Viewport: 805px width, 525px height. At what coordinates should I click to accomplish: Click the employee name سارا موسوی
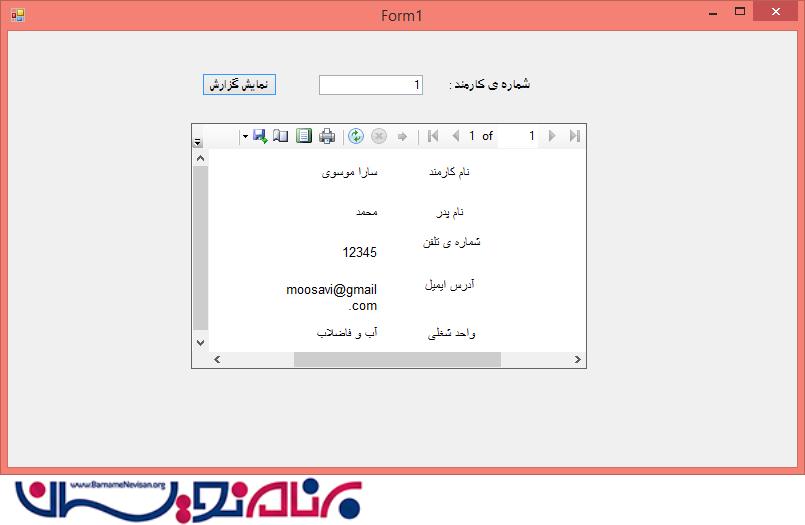(x=350, y=172)
